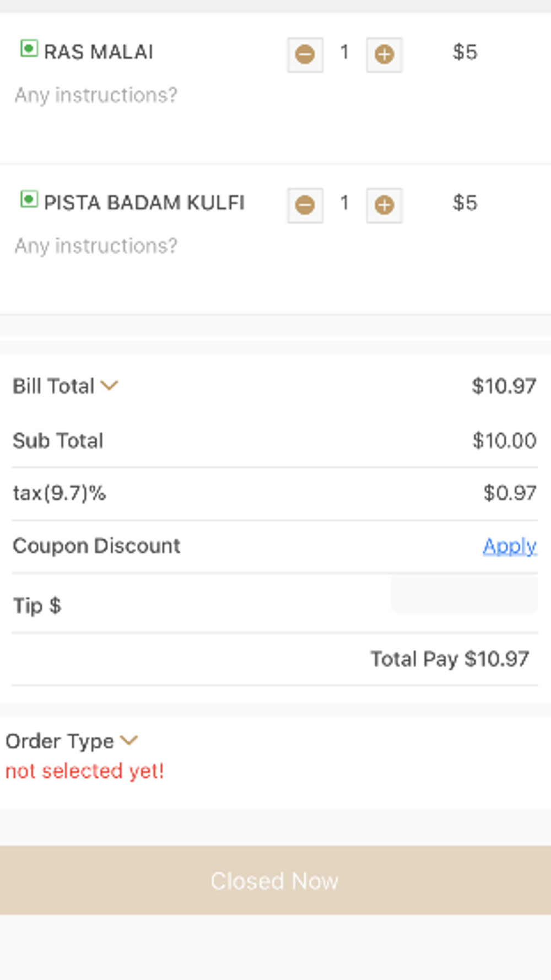Click the Bill Total label
This screenshot has width=551, height=980.
tap(53, 386)
